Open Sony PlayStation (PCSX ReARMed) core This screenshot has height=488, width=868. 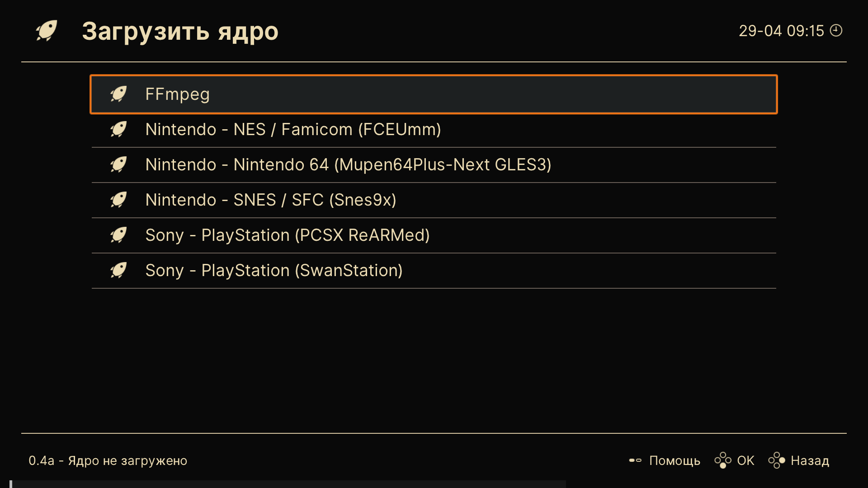434,235
